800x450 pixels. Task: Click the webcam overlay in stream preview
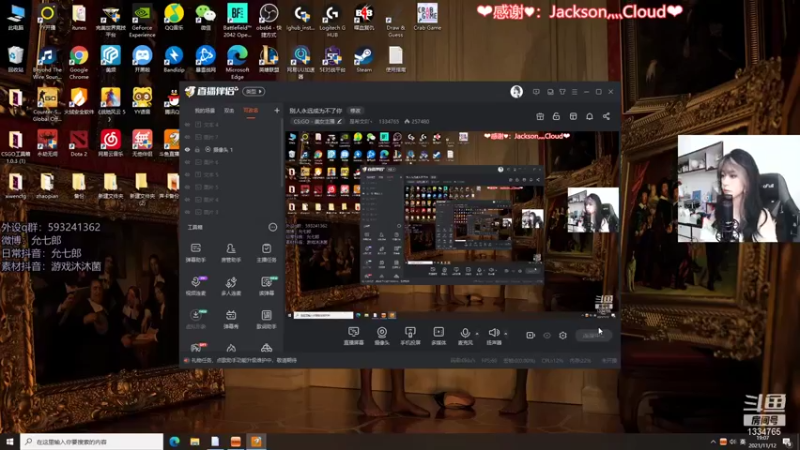click(593, 210)
